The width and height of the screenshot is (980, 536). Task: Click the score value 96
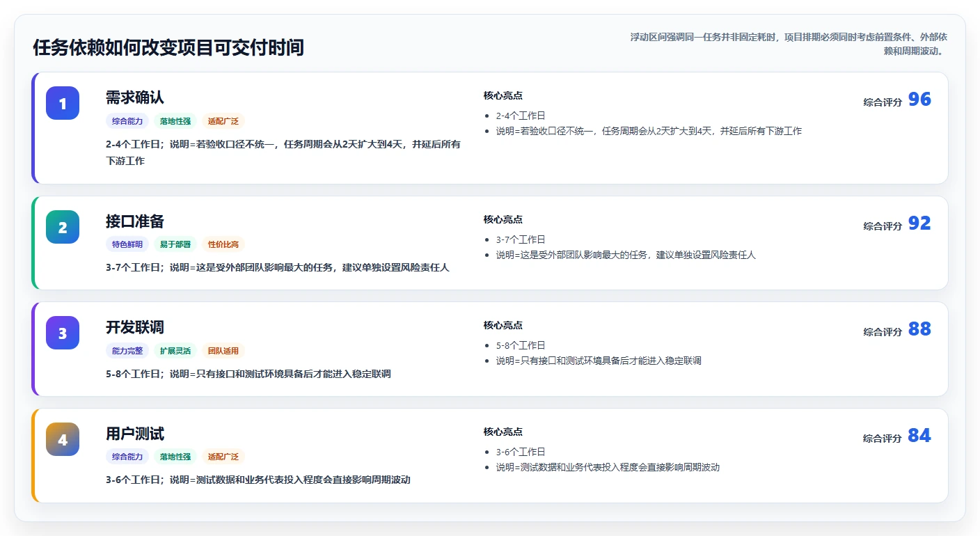point(919,100)
